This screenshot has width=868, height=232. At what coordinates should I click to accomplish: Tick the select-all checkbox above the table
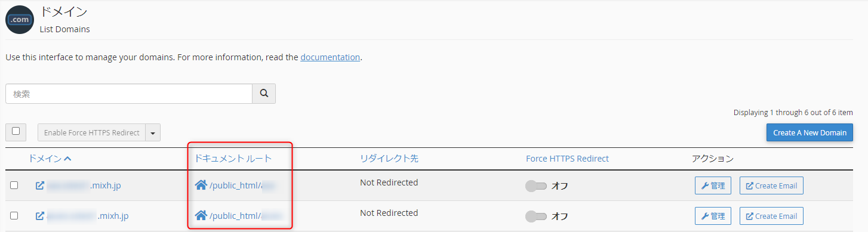click(16, 131)
